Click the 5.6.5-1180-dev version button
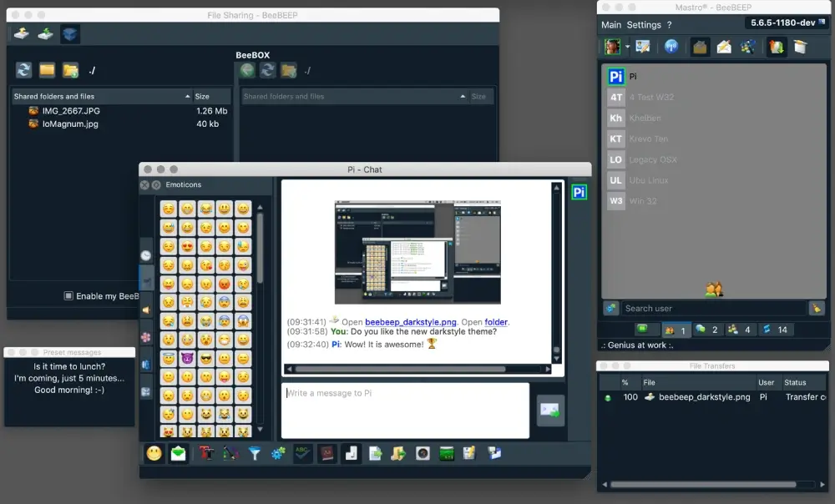The width and height of the screenshot is (835, 504). click(x=786, y=23)
